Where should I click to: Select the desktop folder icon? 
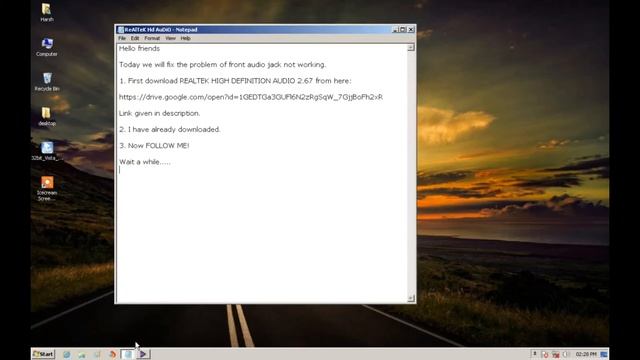pyautogui.click(x=47, y=116)
